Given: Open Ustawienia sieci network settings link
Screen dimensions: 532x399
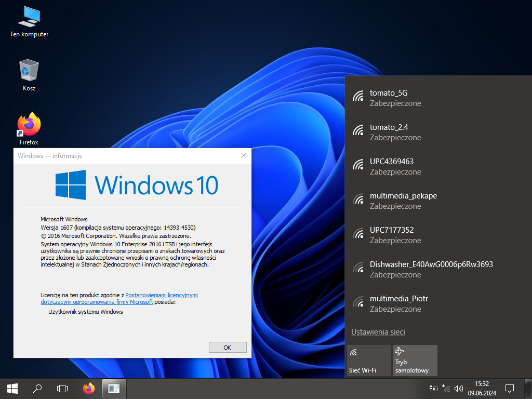Looking at the screenshot, I should (378, 332).
